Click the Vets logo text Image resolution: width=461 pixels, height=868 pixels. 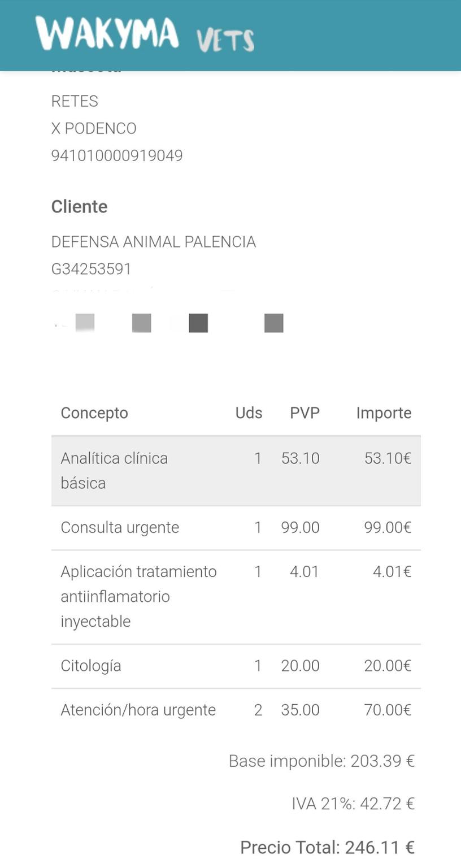pos(225,40)
